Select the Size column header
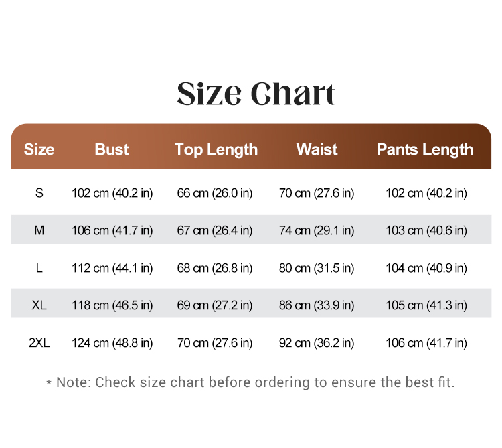The width and height of the screenshot is (502, 448). coord(39,149)
